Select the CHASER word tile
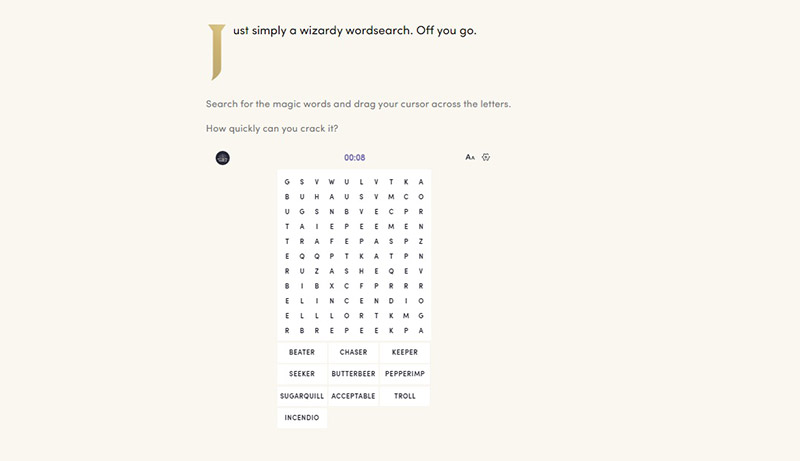This screenshot has width=800, height=461. click(x=354, y=352)
